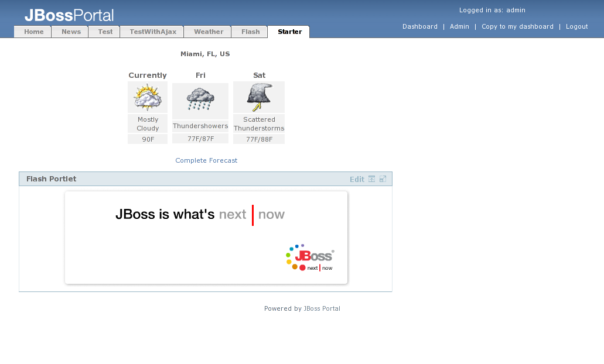The height and width of the screenshot is (364, 604).
Task: Click the Saturday Scattered Thunderstorms icon
Action: [260, 97]
